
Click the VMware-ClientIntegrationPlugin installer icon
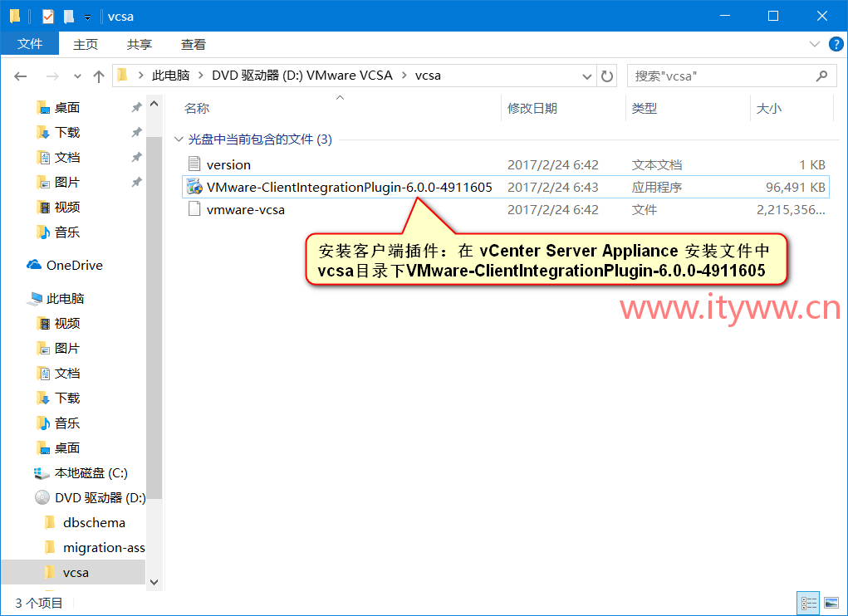click(194, 187)
